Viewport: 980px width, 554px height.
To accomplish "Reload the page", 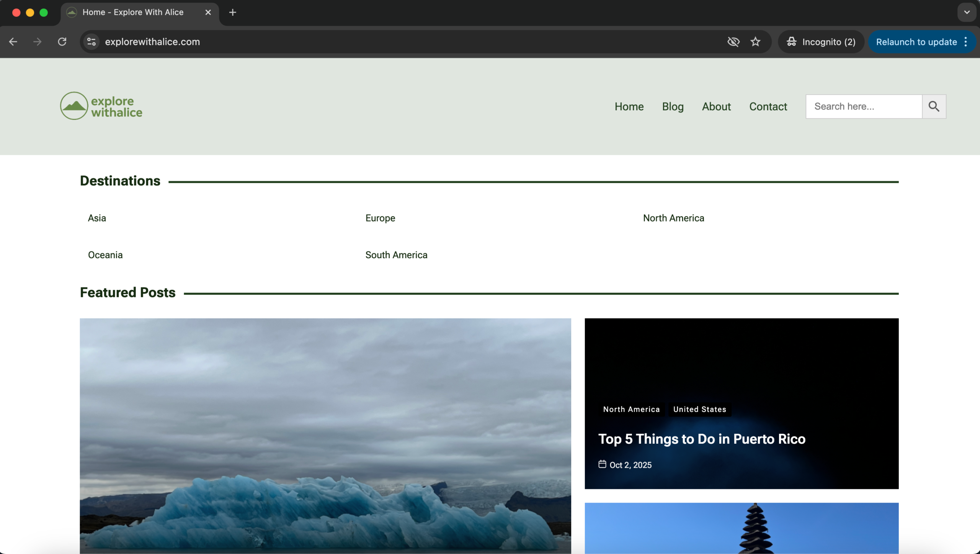I will click(62, 42).
